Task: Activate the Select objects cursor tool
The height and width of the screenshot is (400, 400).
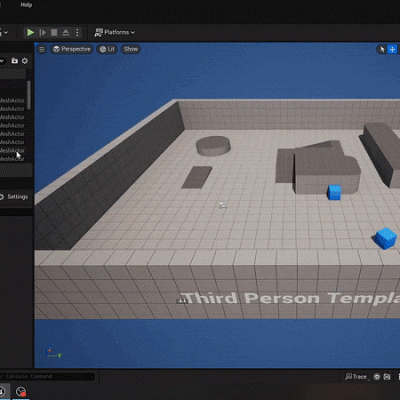Action: pyautogui.click(x=382, y=49)
